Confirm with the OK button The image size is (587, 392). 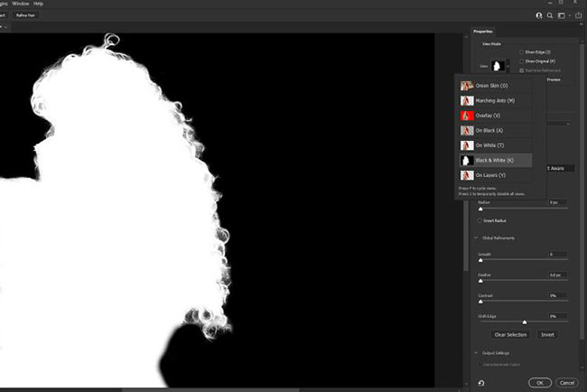(x=540, y=383)
